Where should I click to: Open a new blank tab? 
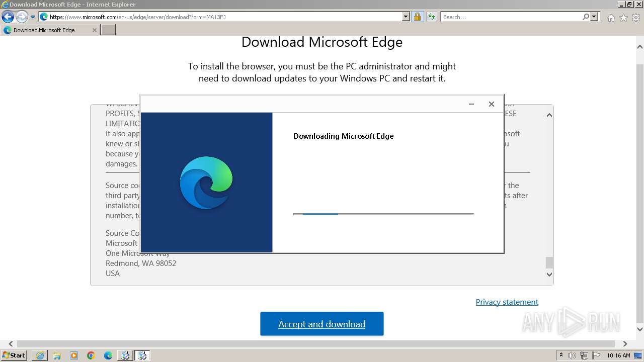point(108,30)
